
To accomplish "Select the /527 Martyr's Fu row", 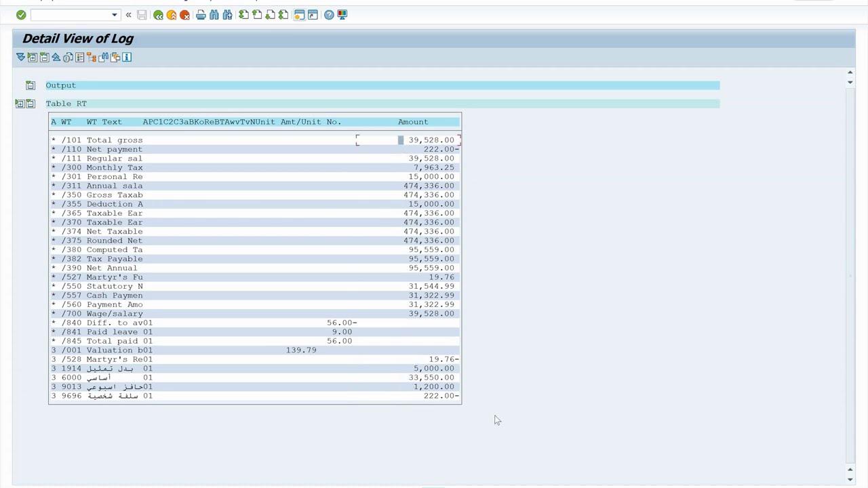I will pos(255,277).
